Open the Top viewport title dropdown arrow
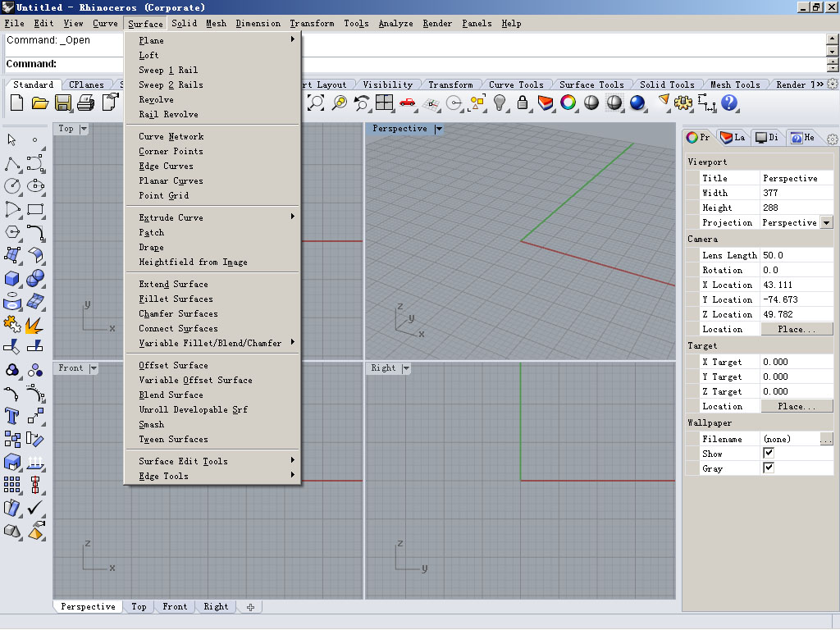The width and height of the screenshot is (840, 630). 84,129
